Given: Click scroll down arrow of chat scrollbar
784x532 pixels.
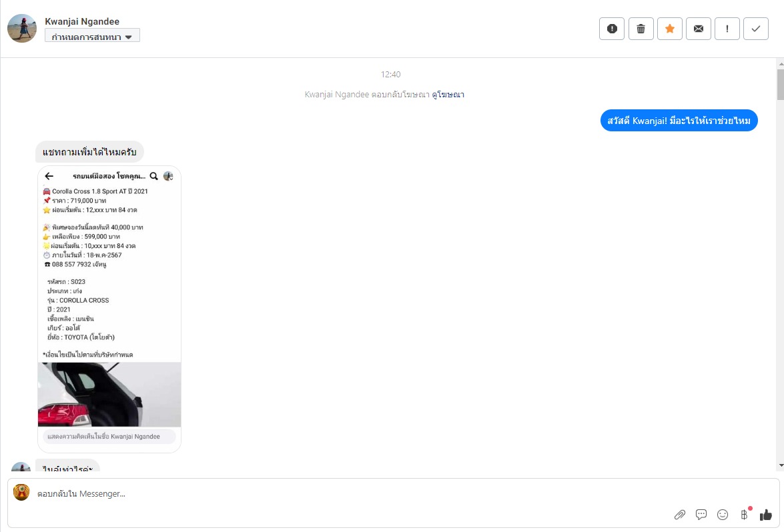Looking at the screenshot, I should click(x=781, y=465).
